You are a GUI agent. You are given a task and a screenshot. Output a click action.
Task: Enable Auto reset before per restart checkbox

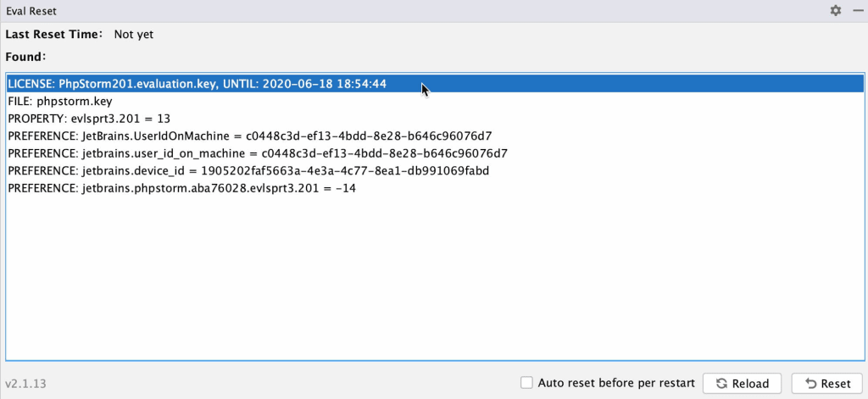(526, 383)
